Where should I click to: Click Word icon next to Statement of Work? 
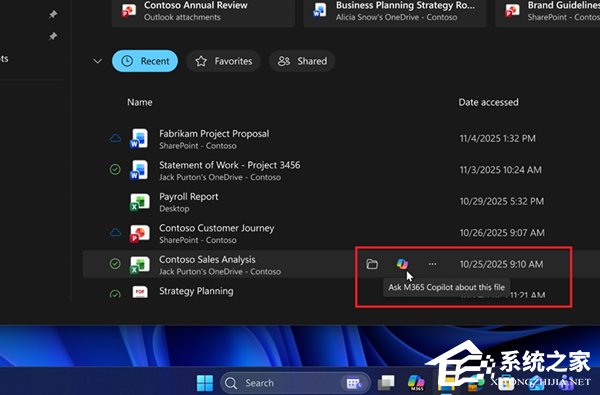click(139, 170)
